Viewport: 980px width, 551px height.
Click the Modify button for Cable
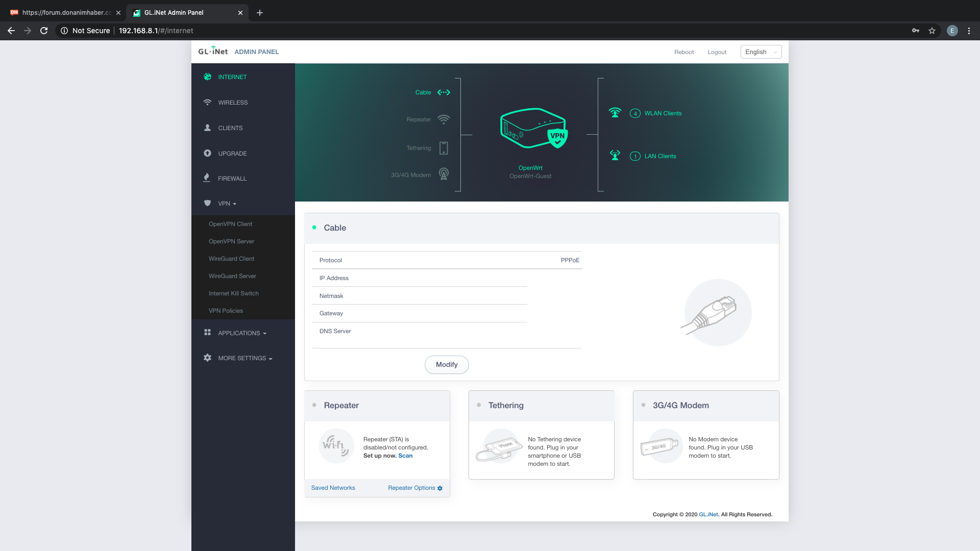(447, 364)
